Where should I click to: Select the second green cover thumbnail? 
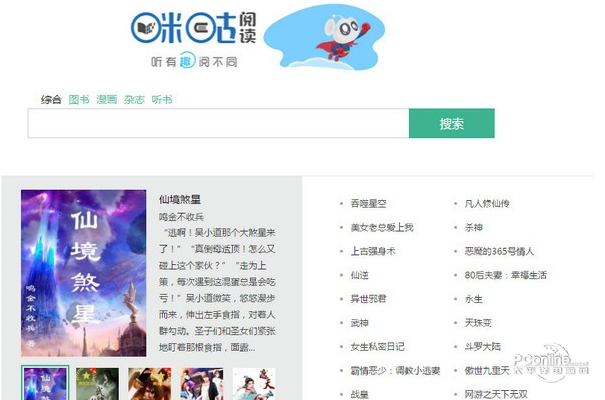click(97, 383)
